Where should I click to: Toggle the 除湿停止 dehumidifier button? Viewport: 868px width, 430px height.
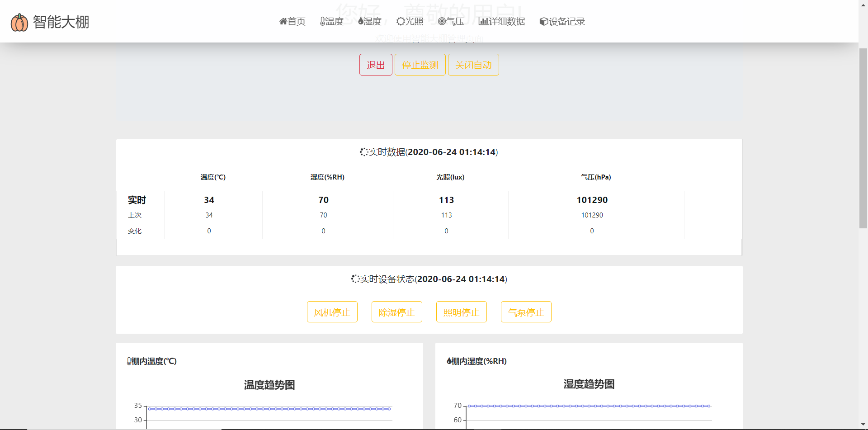coord(397,312)
